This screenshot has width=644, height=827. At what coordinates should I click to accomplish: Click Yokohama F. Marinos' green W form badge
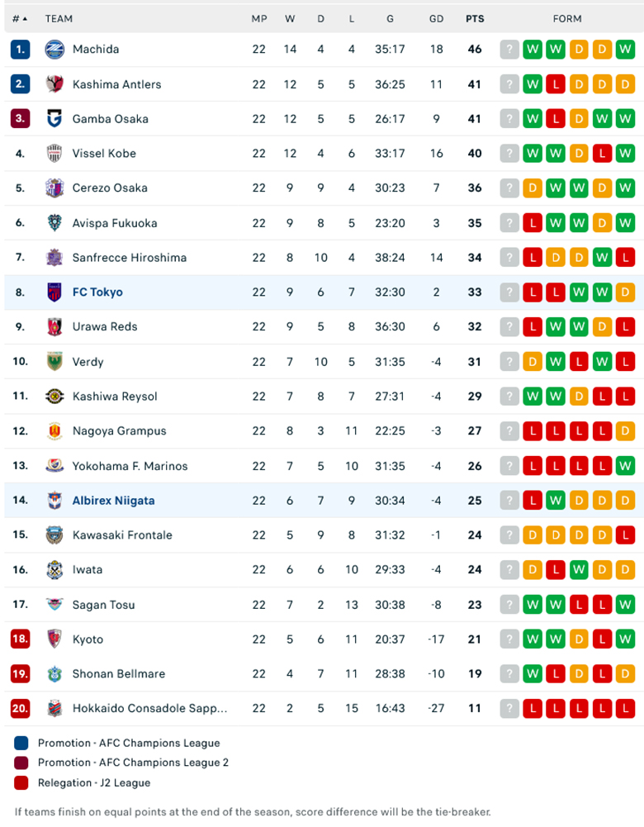pos(625,466)
